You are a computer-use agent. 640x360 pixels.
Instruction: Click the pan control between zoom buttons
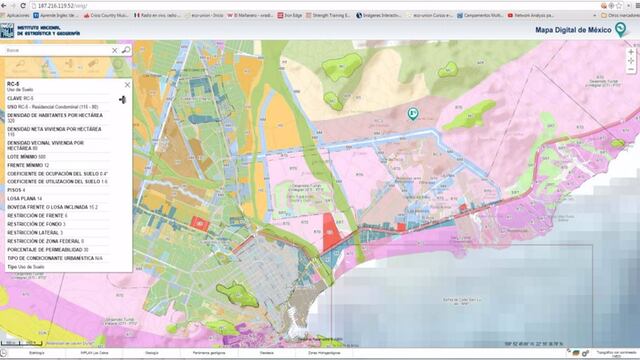pyautogui.click(x=631, y=61)
